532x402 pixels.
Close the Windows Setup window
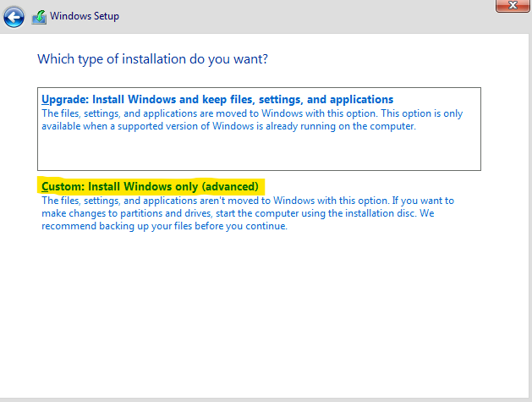pos(513,5)
